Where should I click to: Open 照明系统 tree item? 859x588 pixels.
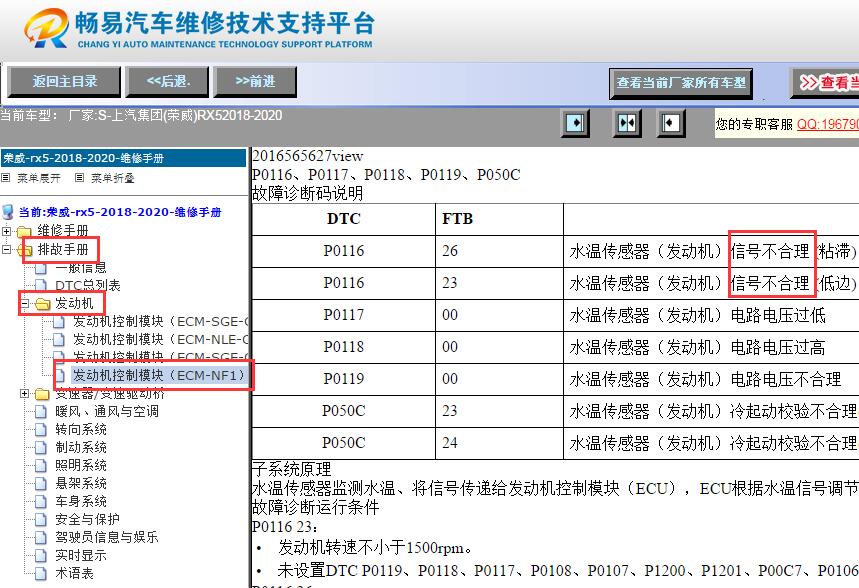pos(81,465)
